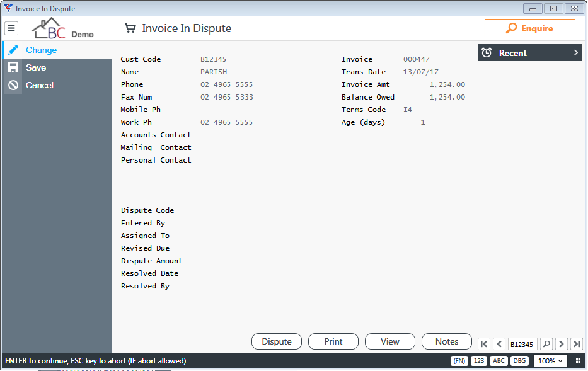This screenshot has width=588, height=371.
Task: Go to next record arrow
Action: point(562,344)
